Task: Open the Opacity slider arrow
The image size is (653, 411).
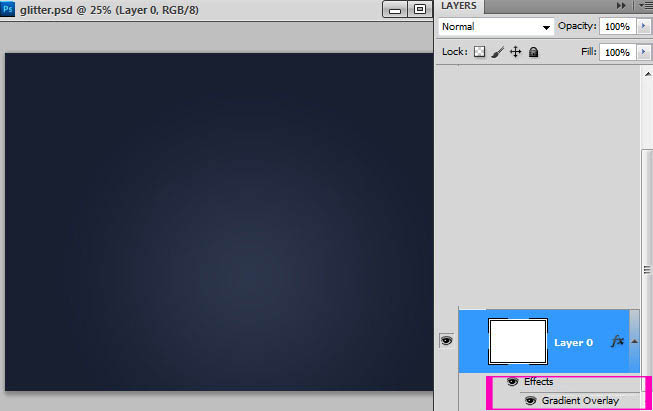Action: [x=643, y=26]
